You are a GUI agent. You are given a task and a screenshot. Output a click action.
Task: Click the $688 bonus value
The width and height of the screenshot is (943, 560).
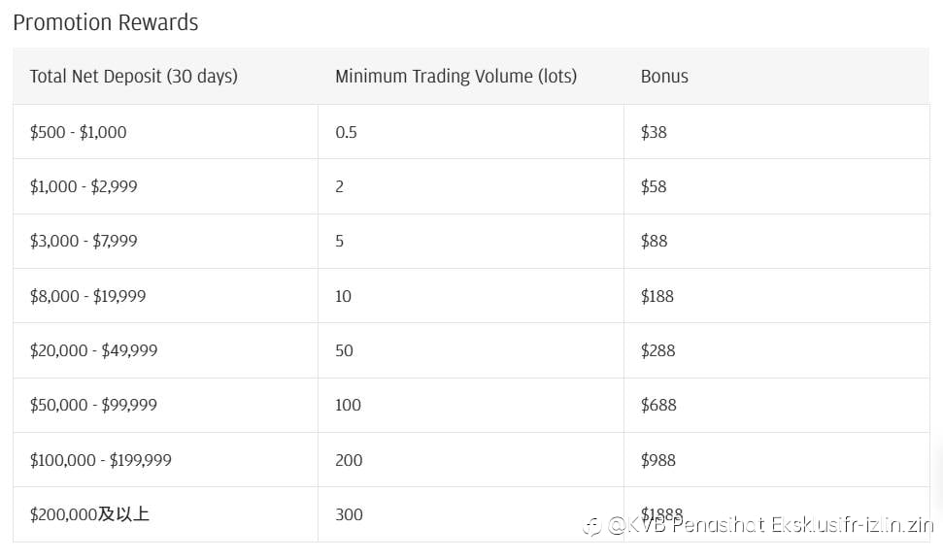[658, 405]
